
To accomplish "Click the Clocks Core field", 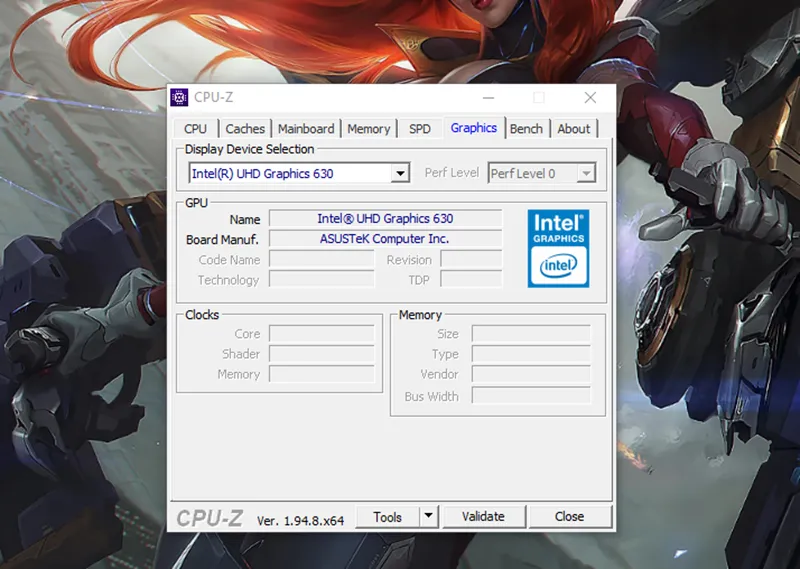I will pyautogui.click(x=321, y=334).
